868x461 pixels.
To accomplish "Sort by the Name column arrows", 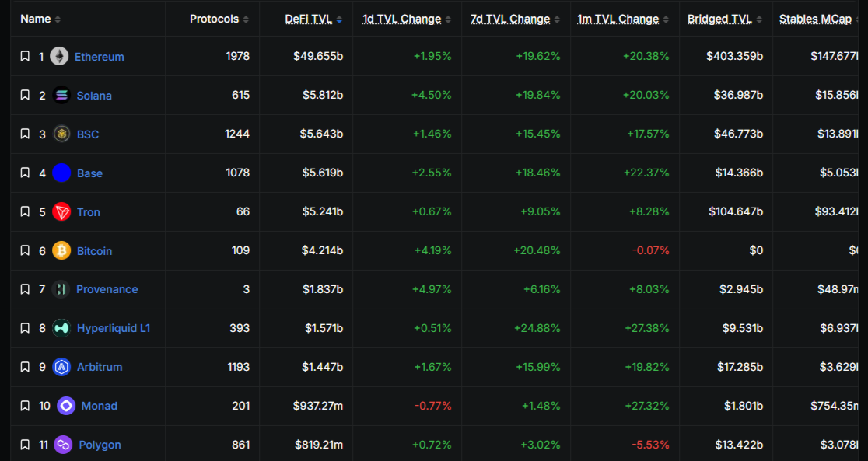I will click(x=58, y=19).
